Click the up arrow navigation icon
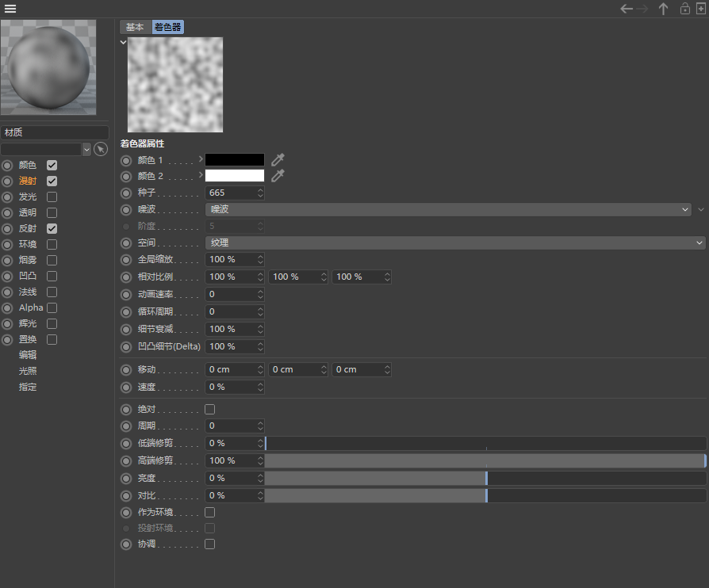 663,9
